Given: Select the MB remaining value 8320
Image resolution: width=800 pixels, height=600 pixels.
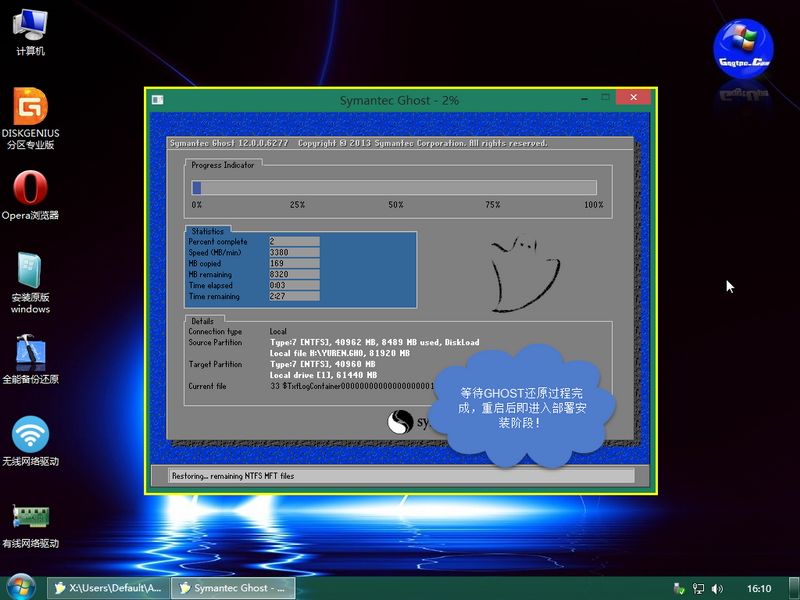Looking at the screenshot, I should (x=294, y=274).
